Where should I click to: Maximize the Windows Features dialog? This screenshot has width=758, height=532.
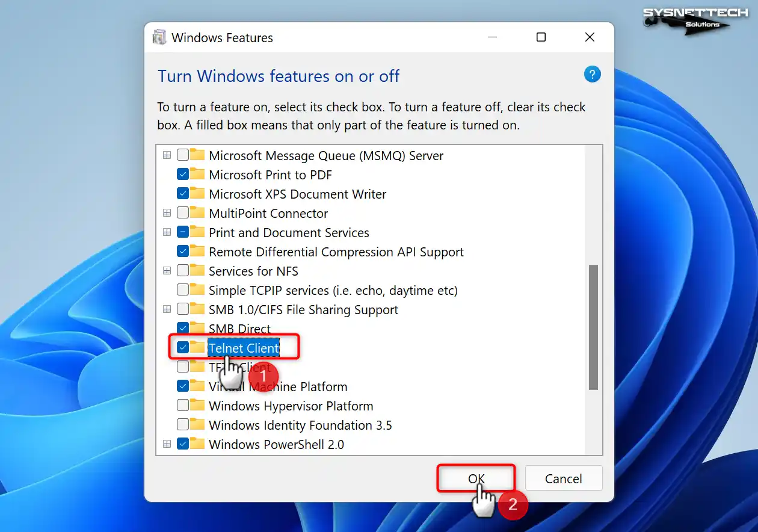coord(541,37)
